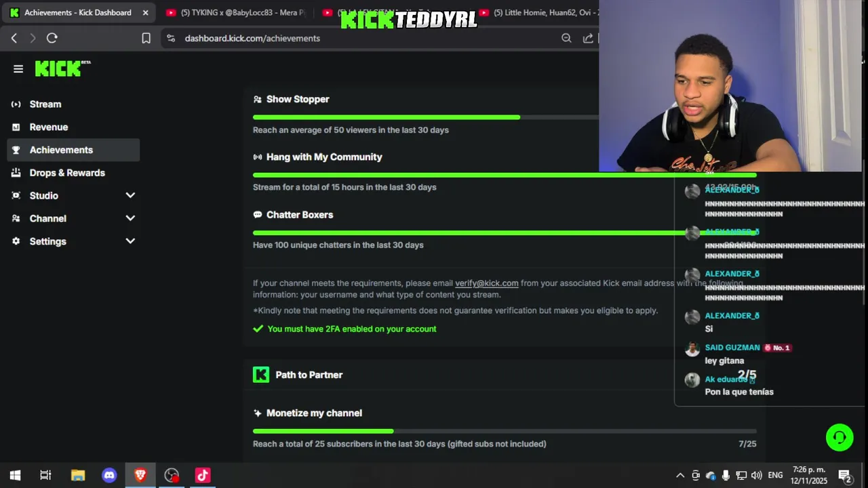868x488 pixels.
Task: Click the verify@kick.com email link
Action: [486, 283]
